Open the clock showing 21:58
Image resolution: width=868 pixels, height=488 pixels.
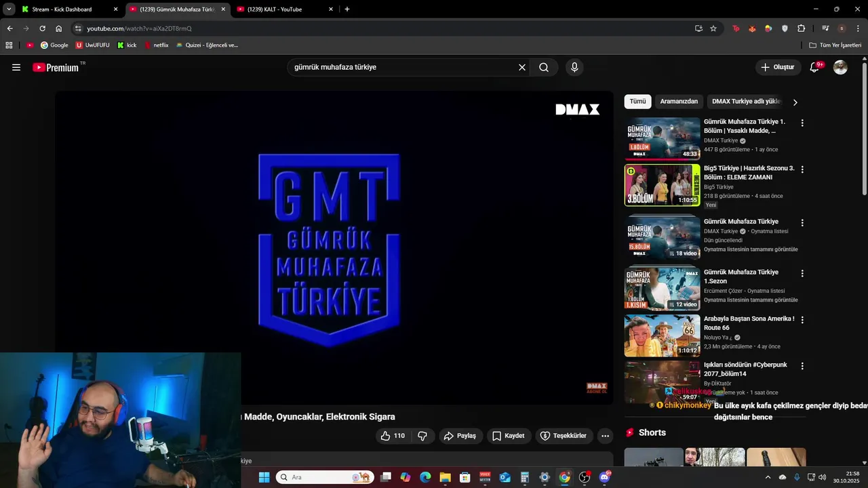click(x=846, y=477)
